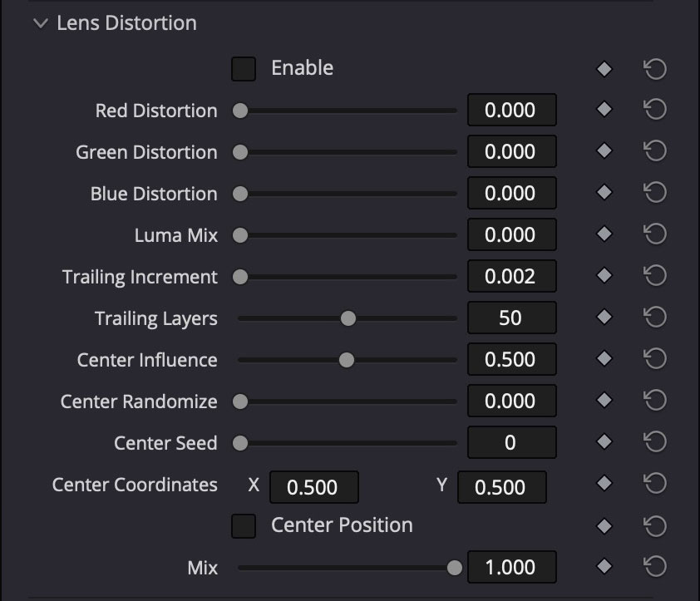Reset Trailing Layers to default
This screenshot has width=700, height=601.
coord(654,318)
